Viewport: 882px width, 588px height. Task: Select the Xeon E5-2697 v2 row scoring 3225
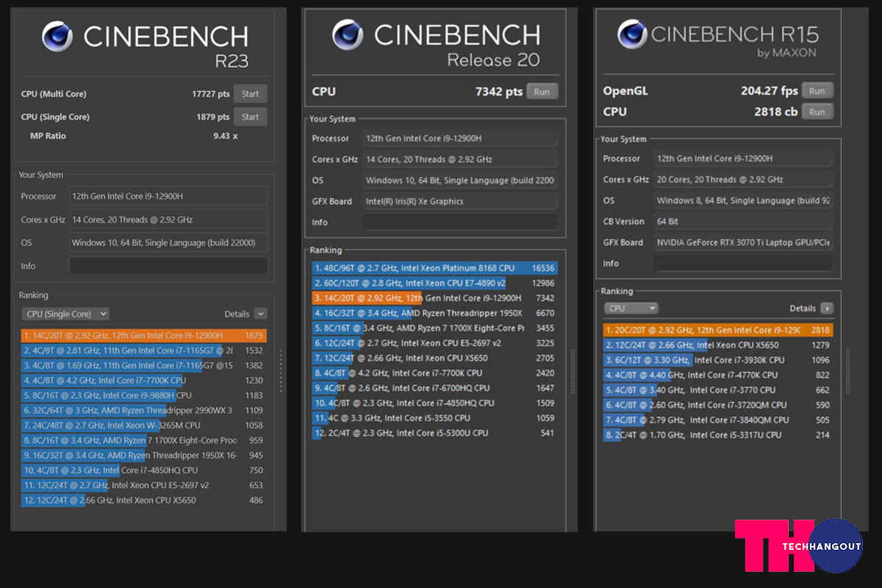point(435,343)
